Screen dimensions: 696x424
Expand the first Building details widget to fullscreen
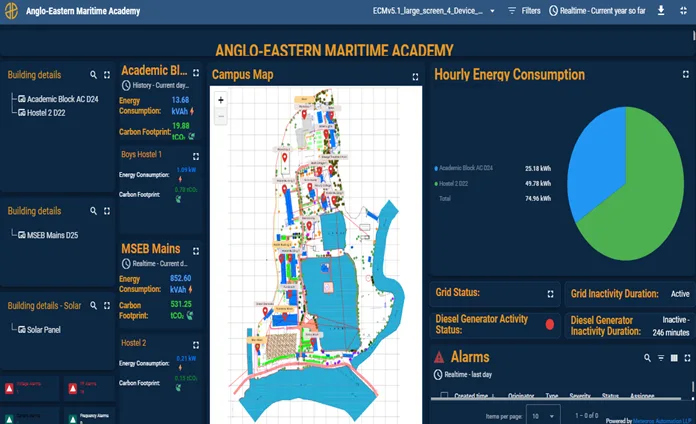[107, 75]
